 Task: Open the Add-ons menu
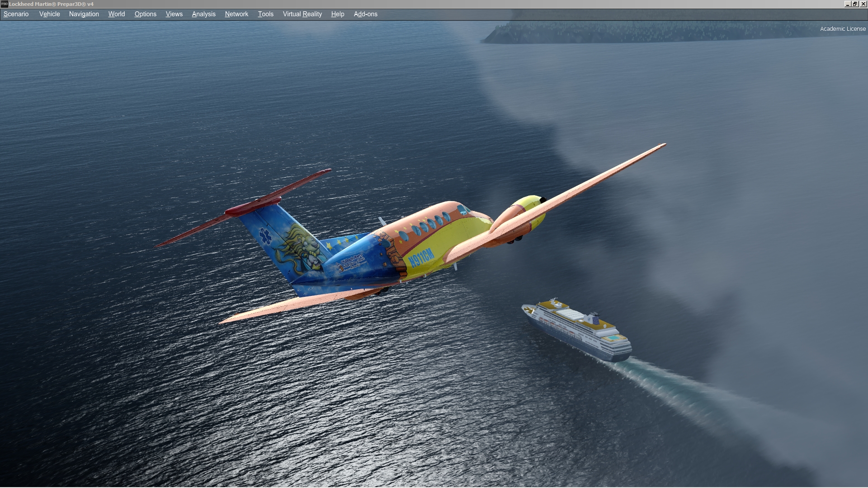365,14
